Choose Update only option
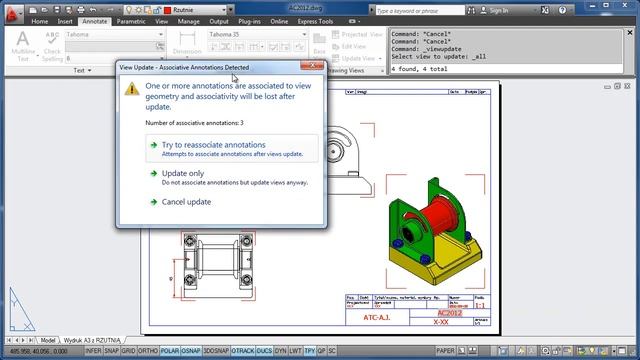The image size is (640, 360). click(x=232, y=177)
